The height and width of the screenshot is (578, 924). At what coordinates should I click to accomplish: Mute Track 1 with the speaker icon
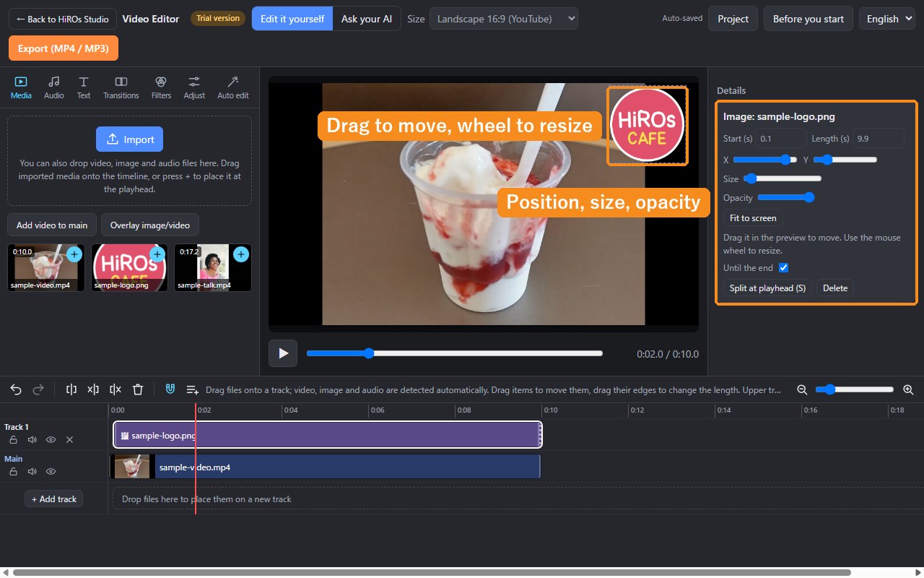(x=32, y=439)
